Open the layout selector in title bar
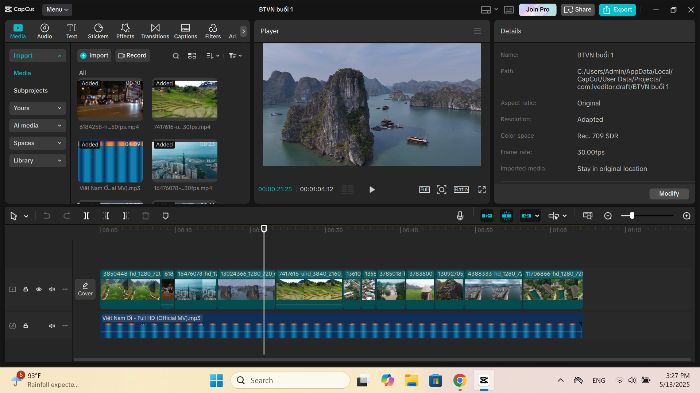Screen dimensions: 700x393 (x=489, y=9)
